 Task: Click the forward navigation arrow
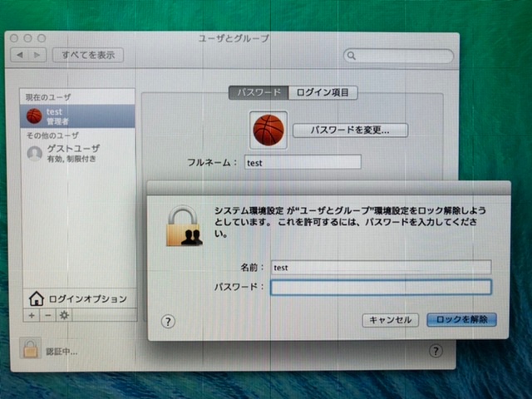pyautogui.click(x=37, y=56)
